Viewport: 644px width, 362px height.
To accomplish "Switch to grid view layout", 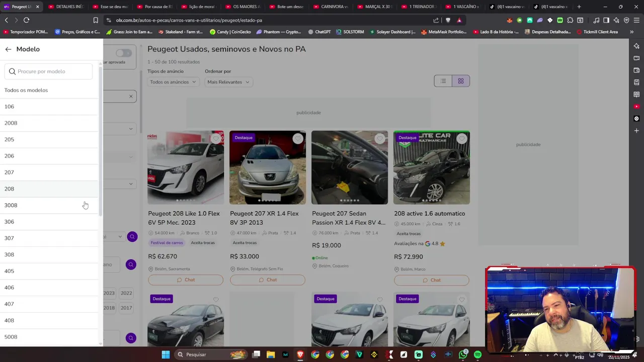I will point(461,81).
